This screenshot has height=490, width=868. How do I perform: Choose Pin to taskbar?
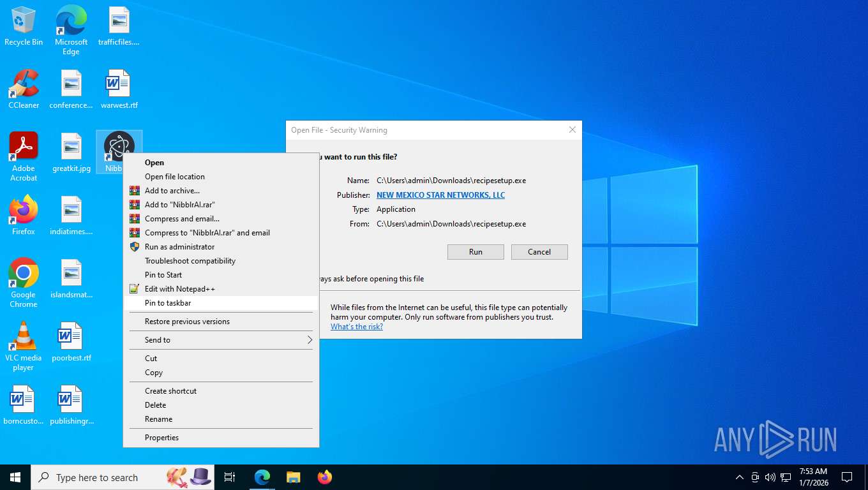tap(221, 303)
